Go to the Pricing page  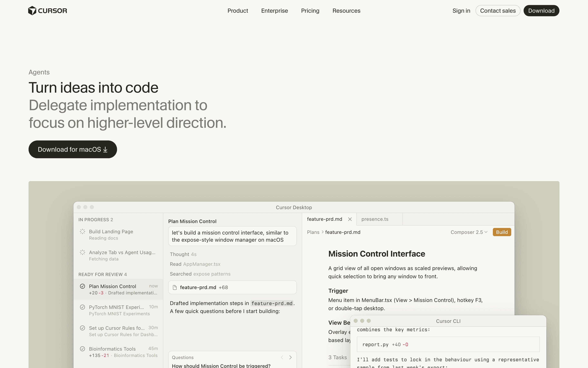[x=310, y=11]
